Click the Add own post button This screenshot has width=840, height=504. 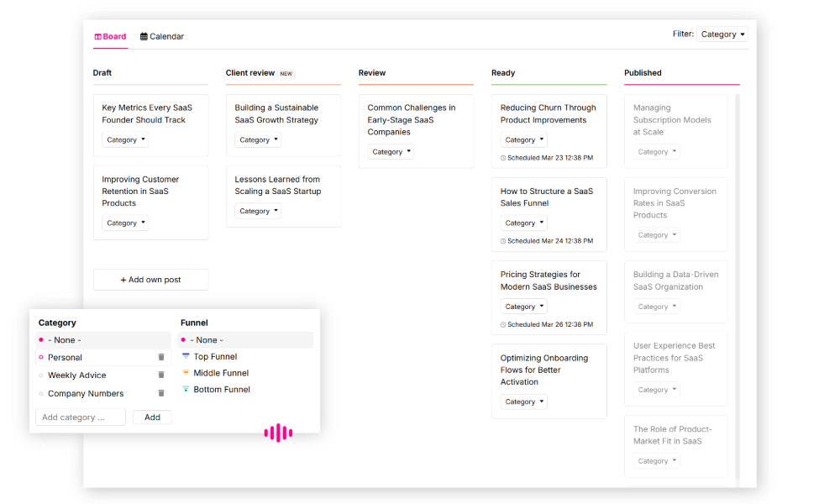point(150,280)
